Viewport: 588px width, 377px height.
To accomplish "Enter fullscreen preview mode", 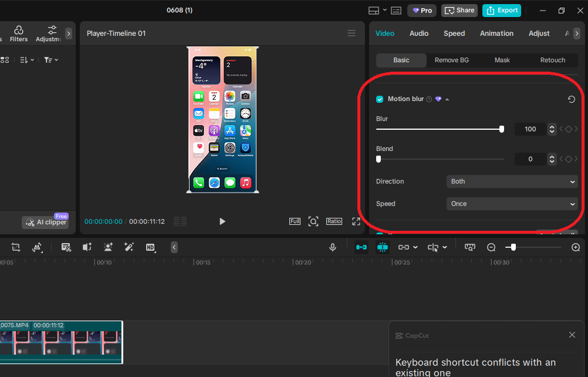I will point(356,221).
